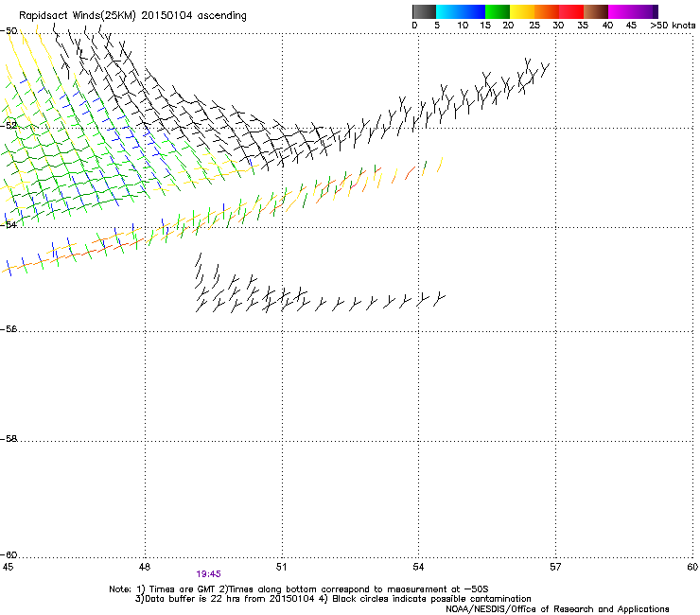Click the dark purple >50 knots legend swatch
The width and height of the screenshot is (700, 615).
coord(656,11)
